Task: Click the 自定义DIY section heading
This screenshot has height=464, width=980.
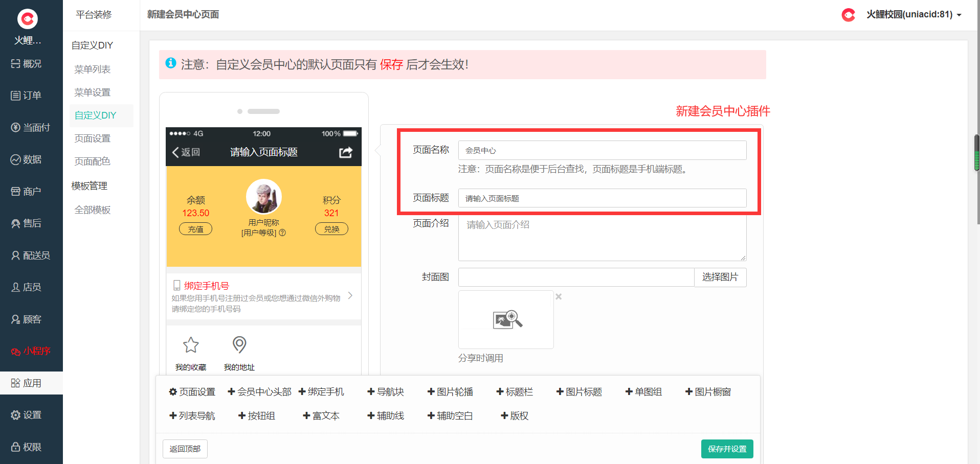Action: 92,45
